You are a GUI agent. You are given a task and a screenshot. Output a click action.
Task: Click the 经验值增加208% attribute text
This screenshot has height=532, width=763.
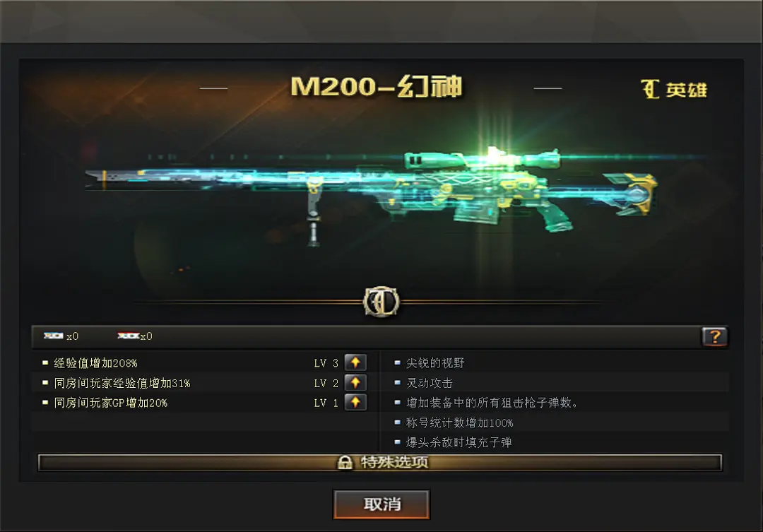pyautogui.click(x=95, y=363)
